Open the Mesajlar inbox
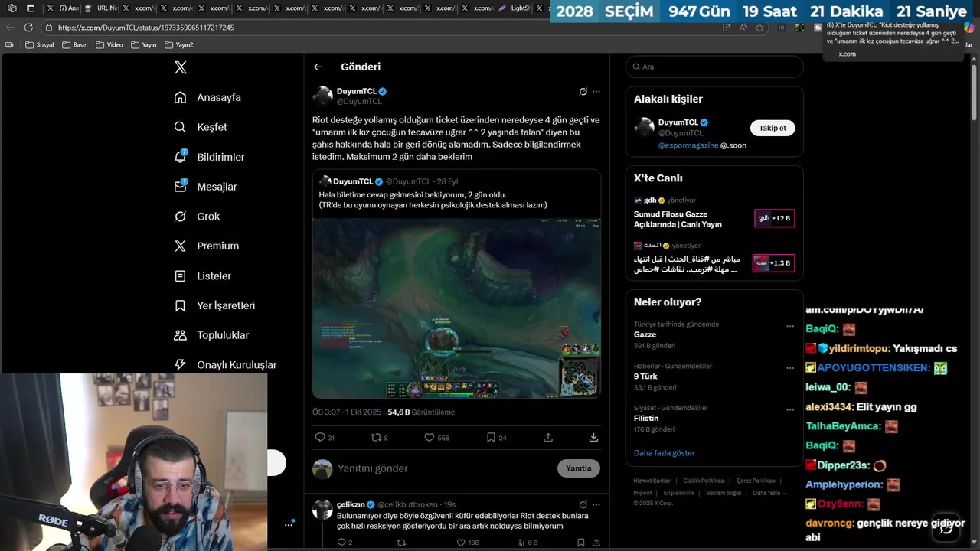Image resolution: width=980 pixels, height=551 pixels. pyautogui.click(x=205, y=187)
